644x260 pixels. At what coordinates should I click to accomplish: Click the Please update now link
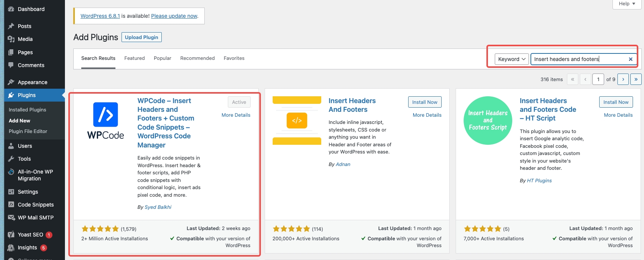coord(174,16)
